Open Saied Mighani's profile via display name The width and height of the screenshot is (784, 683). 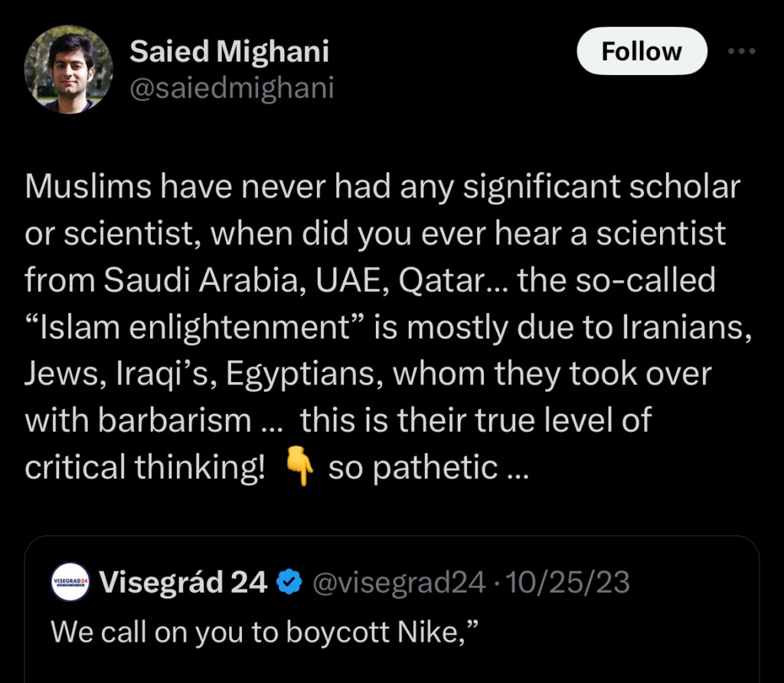[230, 51]
